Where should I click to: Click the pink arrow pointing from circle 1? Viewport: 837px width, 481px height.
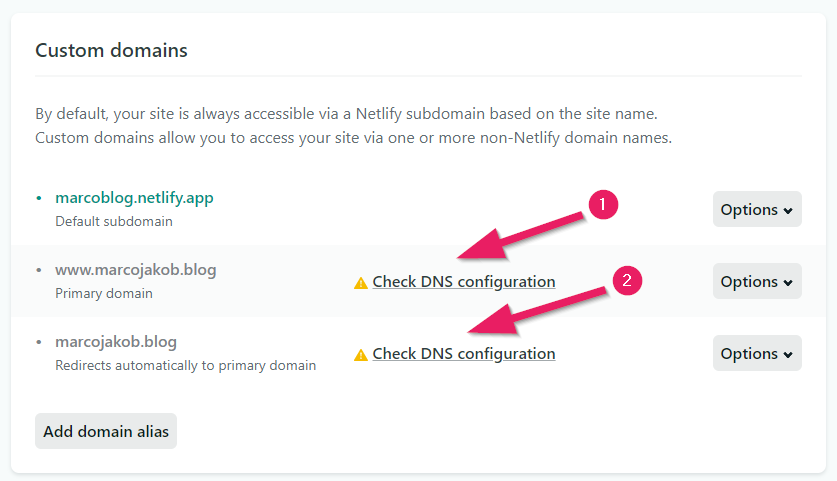520,236
